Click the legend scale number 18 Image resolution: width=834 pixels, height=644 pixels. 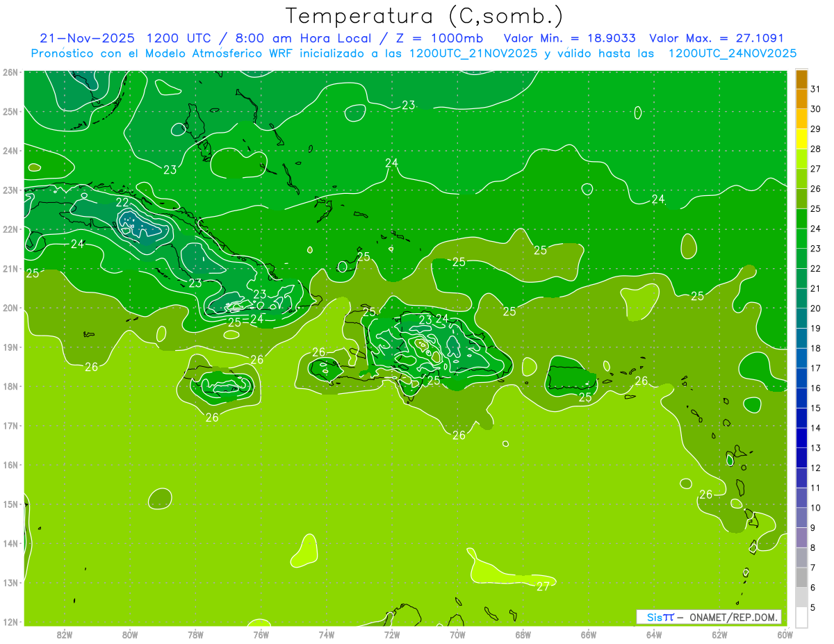pyautogui.click(x=815, y=348)
